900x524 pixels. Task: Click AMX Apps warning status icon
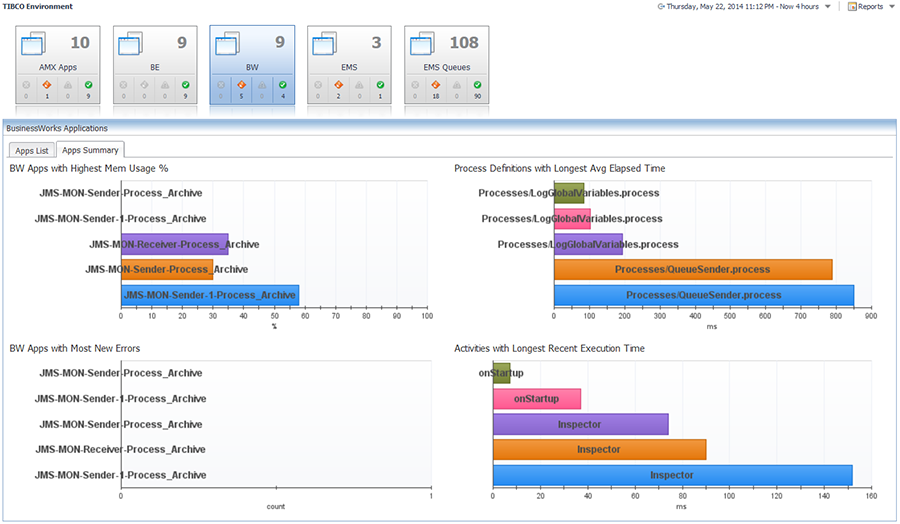[x=68, y=85]
